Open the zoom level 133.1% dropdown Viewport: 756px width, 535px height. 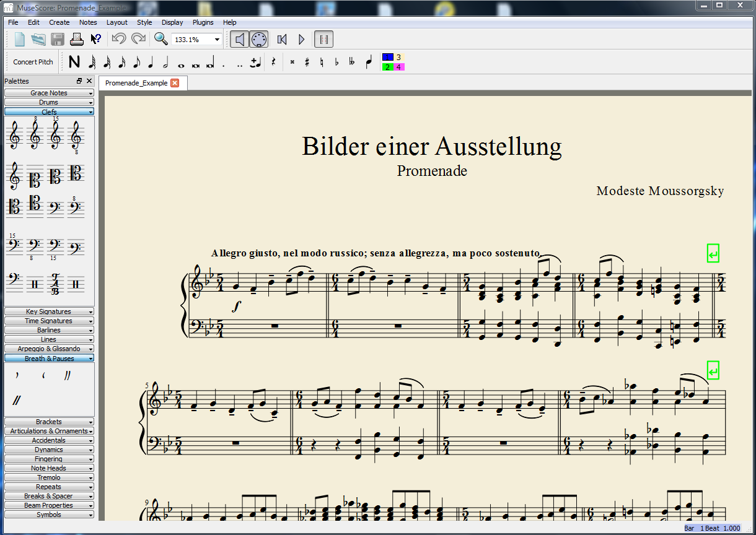(x=217, y=40)
